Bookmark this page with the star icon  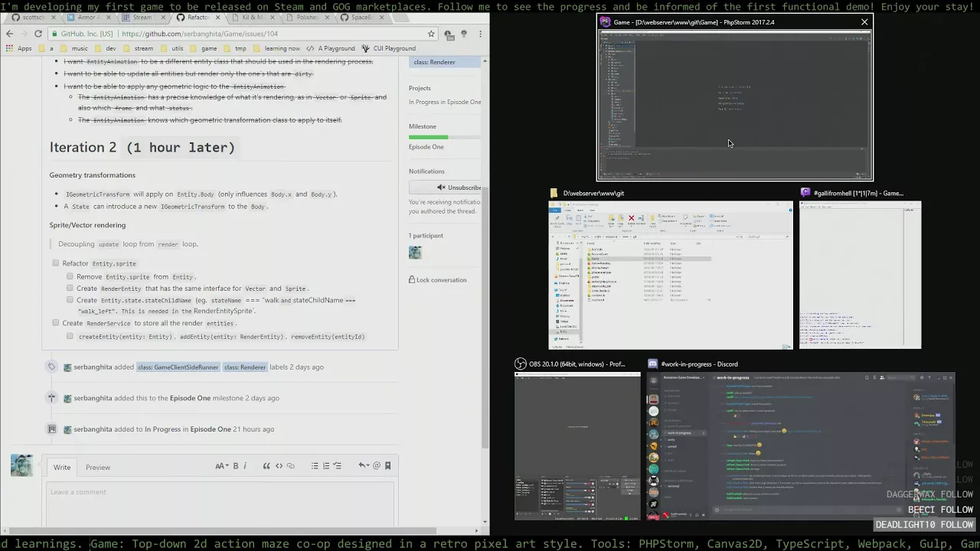coord(431,34)
